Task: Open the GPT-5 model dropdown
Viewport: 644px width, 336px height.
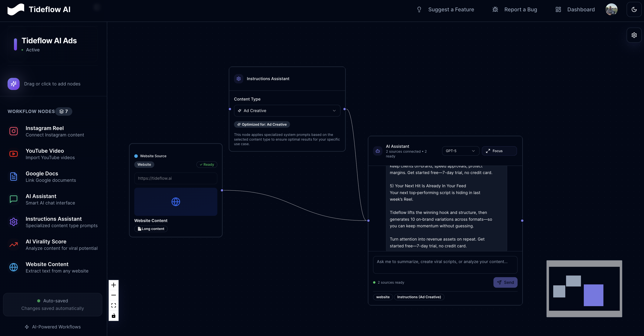Action: [x=460, y=151]
